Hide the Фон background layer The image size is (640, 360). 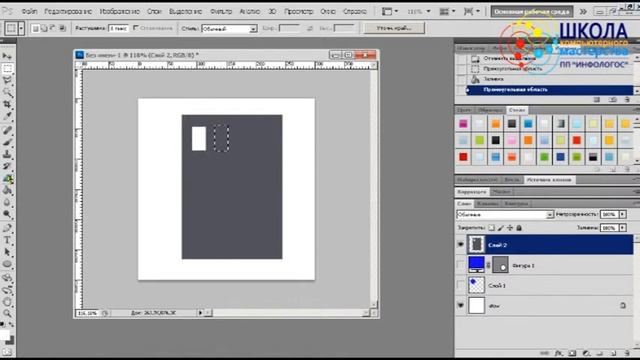coord(461,305)
